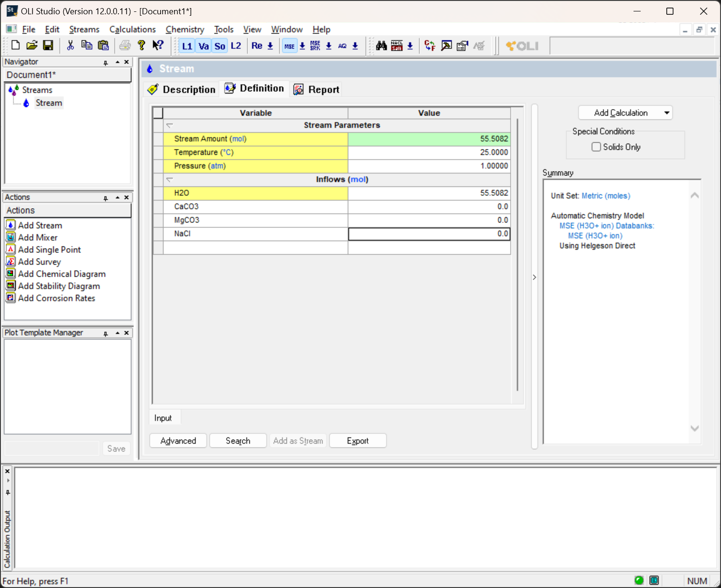Edit the CaCO3 inflow value cell
This screenshot has width=721, height=588.
429,207
